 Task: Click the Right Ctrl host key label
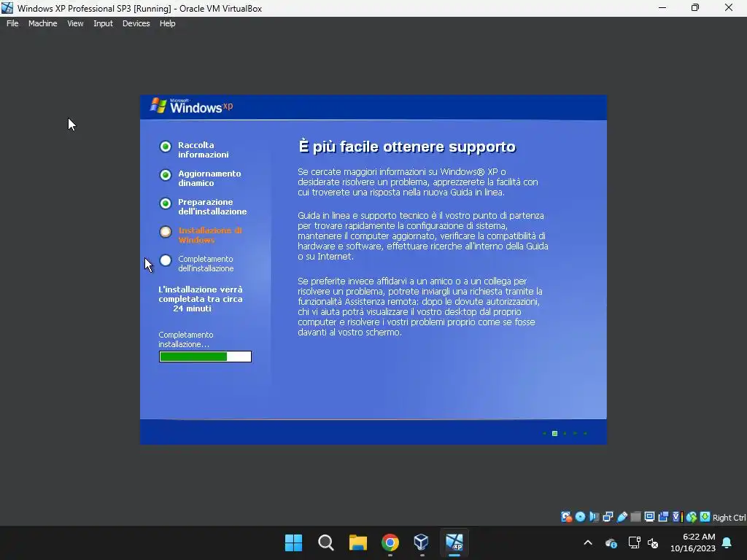[729, 518]
